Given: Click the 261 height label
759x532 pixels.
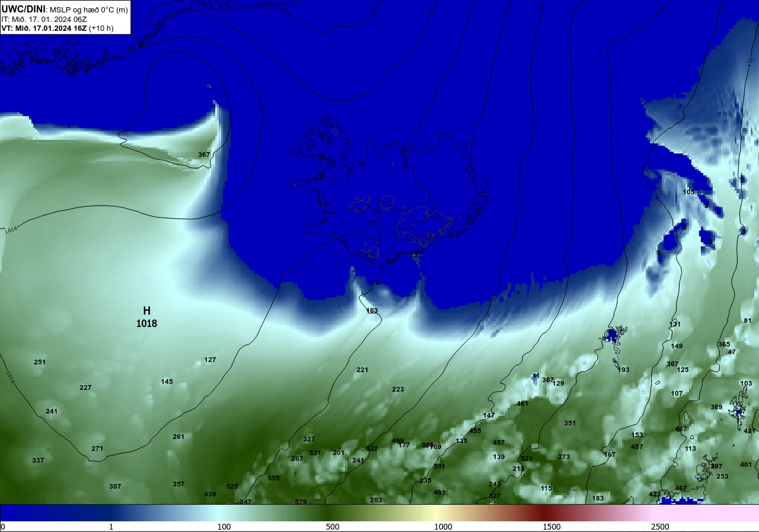Looking at the screenshot, I should click(x=178, y=437).
